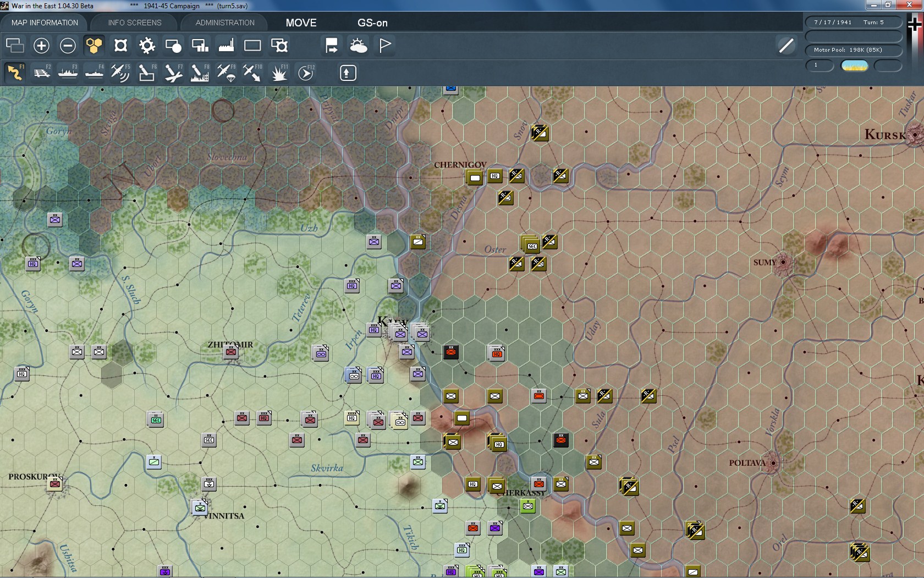Click the cogwheel icon in toolbar
The height and width of the screenshot is (578, 924).
tap(147, 45)
